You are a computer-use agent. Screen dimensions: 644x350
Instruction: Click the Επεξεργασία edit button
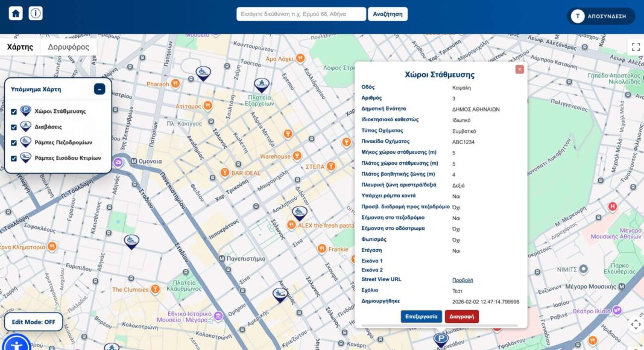click(x=421, y=316)
